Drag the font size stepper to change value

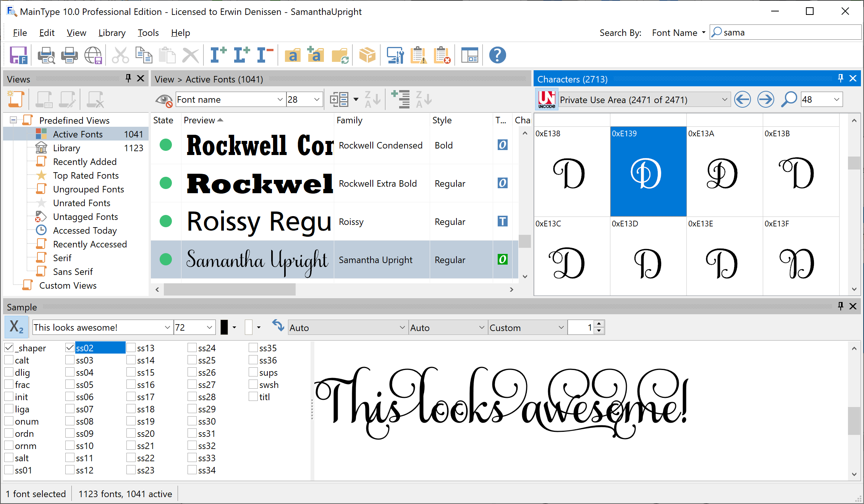point(598,328)
